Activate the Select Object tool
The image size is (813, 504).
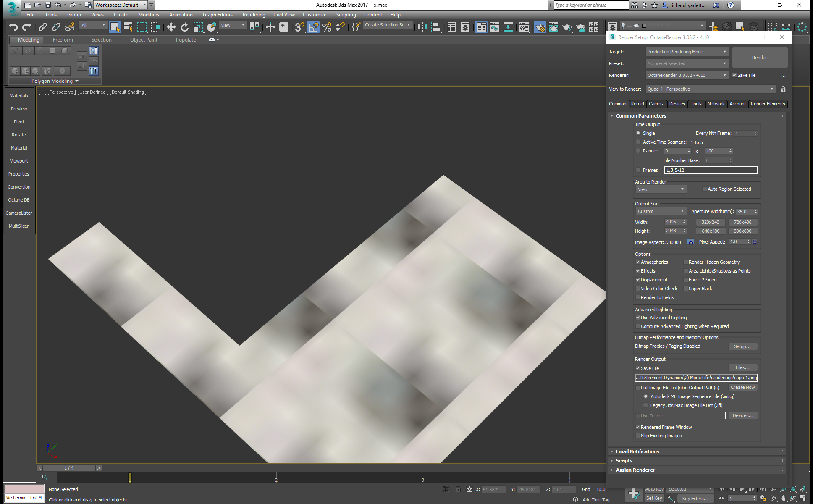tap(115, 27)
